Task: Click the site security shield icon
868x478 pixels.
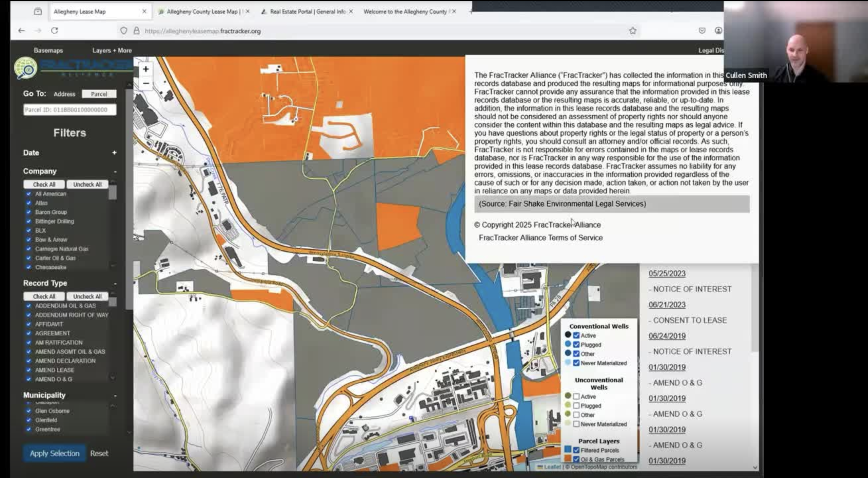Action: point(124,31)
